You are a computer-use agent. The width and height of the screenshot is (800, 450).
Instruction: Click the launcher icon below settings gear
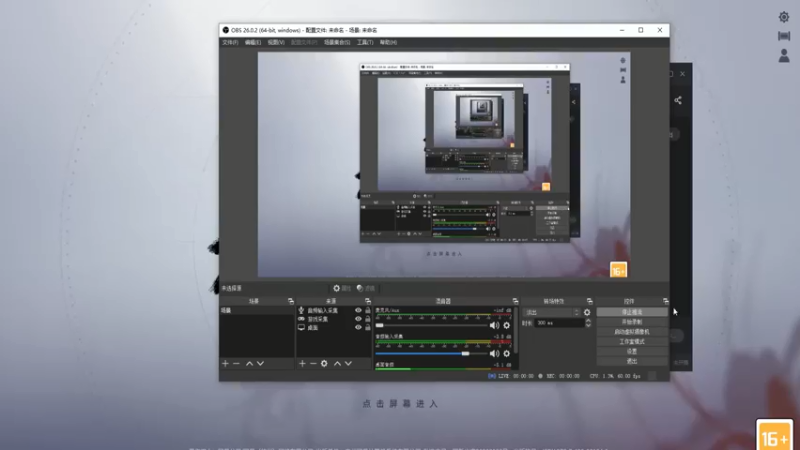click(784, 36)
